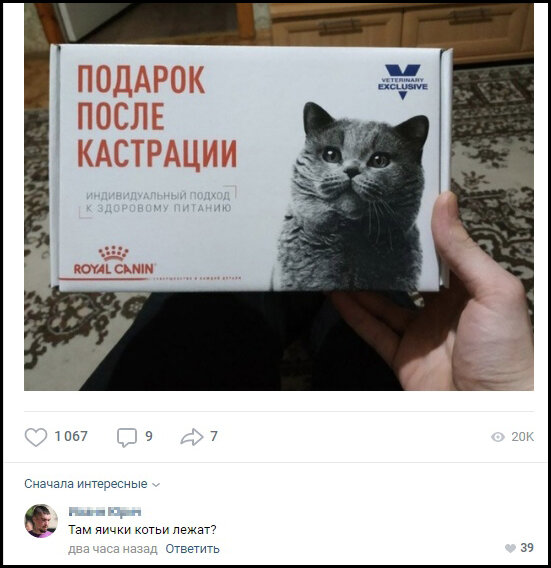The width and height of the screenshot is (551, 568).
Task: Click the comment text Там яички котьи лежат
Action: tap(142, 530)
